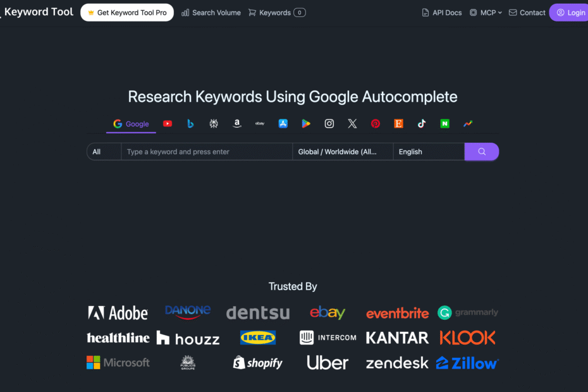Open the Keywords basket
The width and height of the screenshot is (588, 392).
click(x=277, y=13)
